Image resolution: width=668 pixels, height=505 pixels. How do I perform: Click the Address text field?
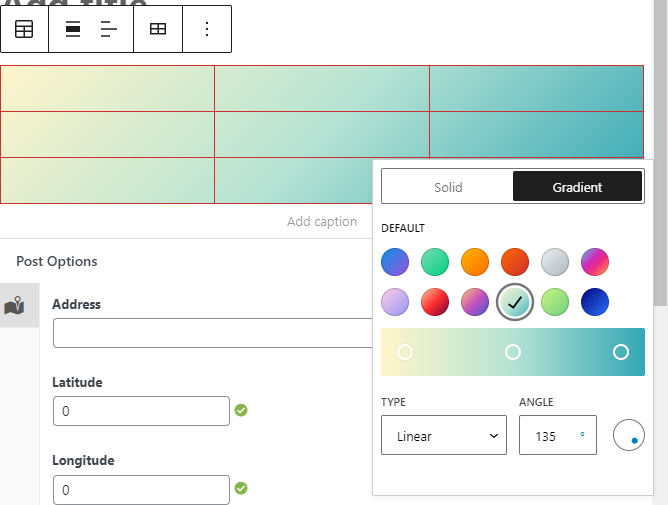click(x=212, y=333)
